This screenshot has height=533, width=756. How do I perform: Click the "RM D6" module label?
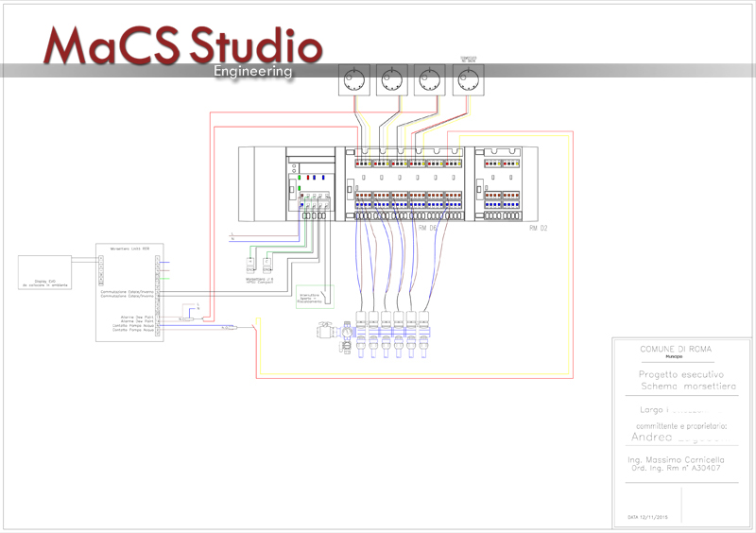click(x=428, y=228)
